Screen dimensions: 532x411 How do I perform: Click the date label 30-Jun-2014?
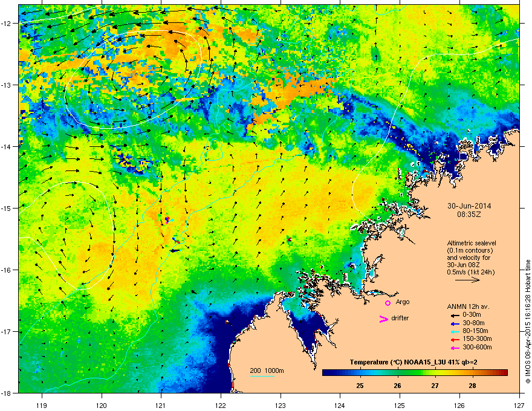click(x=469, y=206)
